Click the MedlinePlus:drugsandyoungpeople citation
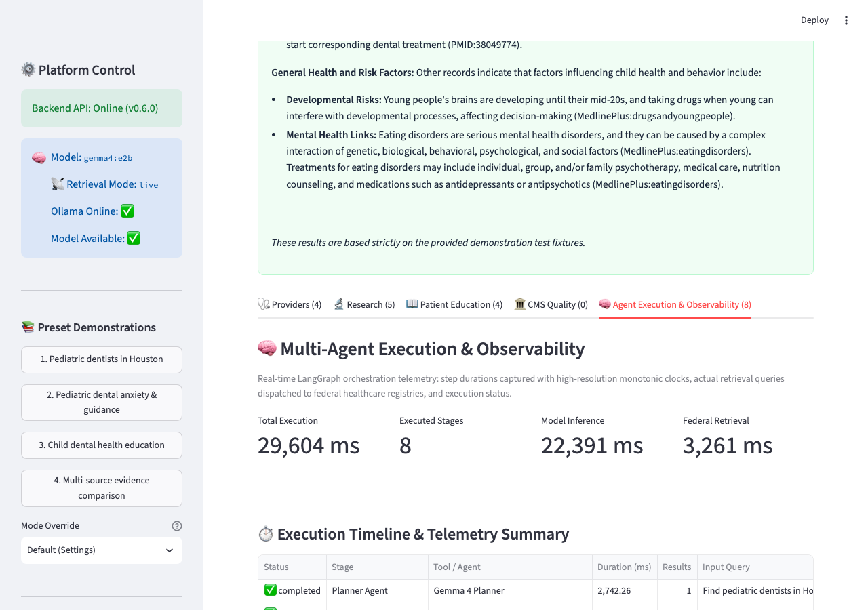Image resolution: width=868 pixels, height=610 pixels. pyautogui.click(x=654, y=116)
